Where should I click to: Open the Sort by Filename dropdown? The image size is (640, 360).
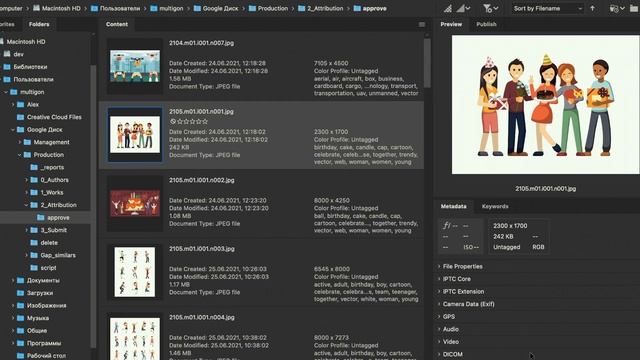547,8
